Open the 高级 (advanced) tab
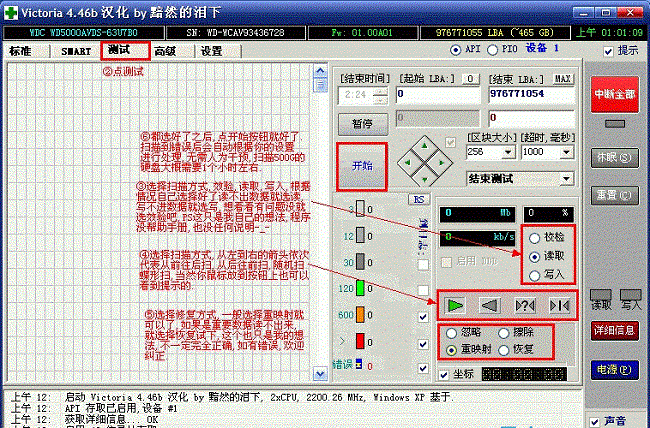 click(x=165, y=50)
